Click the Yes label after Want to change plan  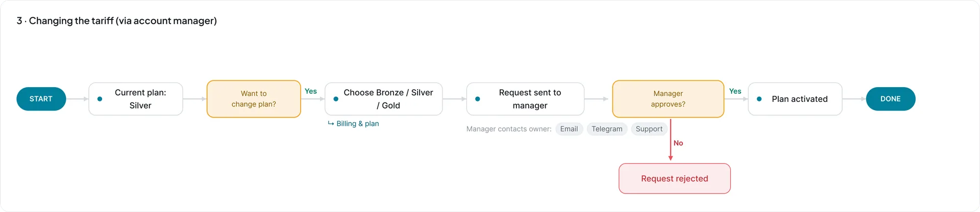tap(310, 91)
